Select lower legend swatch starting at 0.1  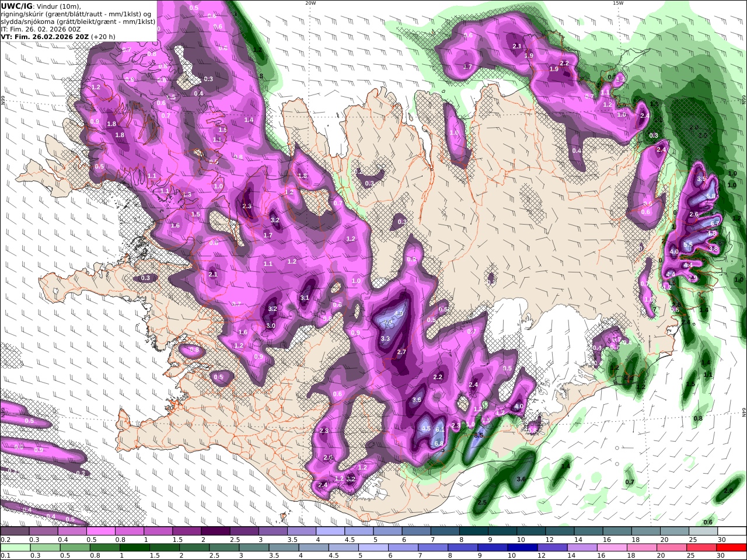(15, 548)
